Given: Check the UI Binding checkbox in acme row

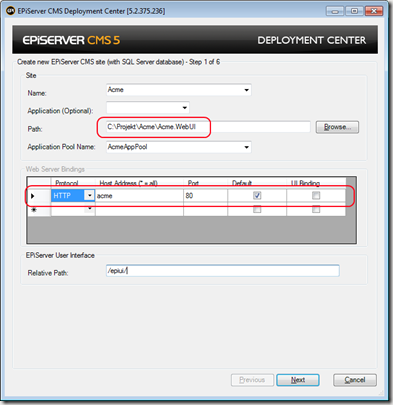Looking at the screenshot, I should 316,195.
